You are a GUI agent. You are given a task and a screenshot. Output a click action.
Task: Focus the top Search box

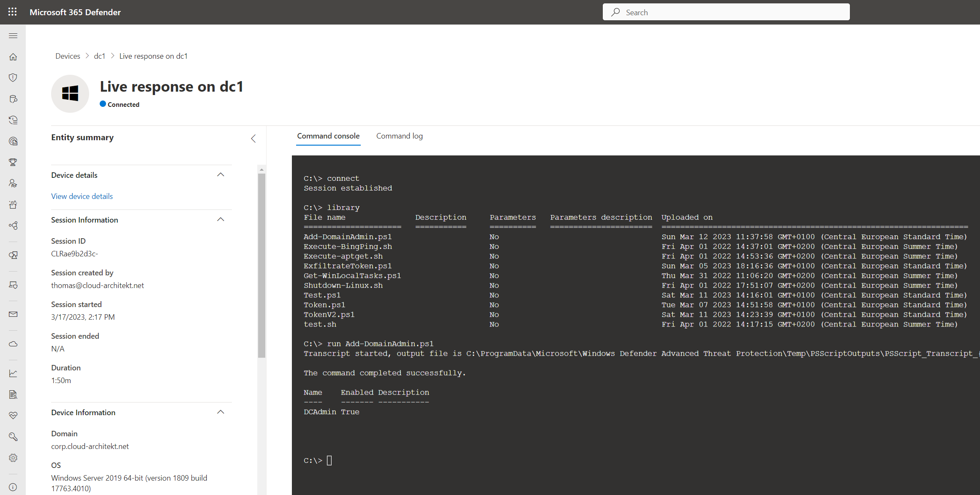tap(726, 12)
